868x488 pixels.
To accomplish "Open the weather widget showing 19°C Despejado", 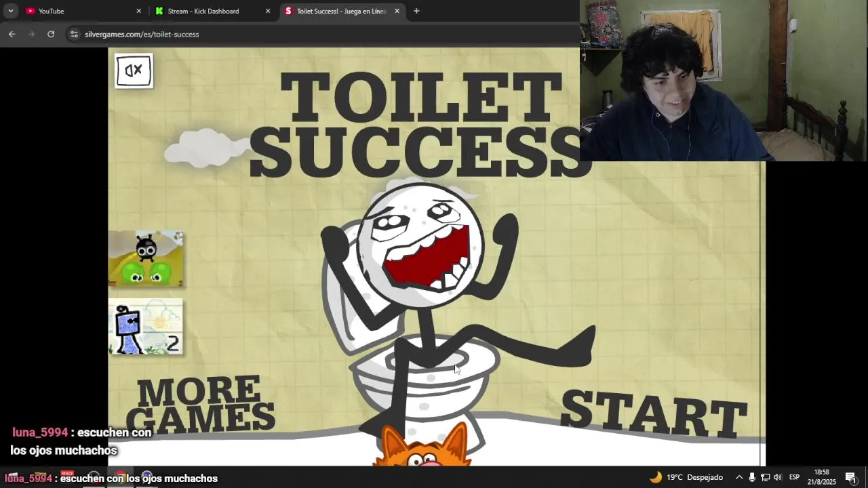I will pos(686,477).
